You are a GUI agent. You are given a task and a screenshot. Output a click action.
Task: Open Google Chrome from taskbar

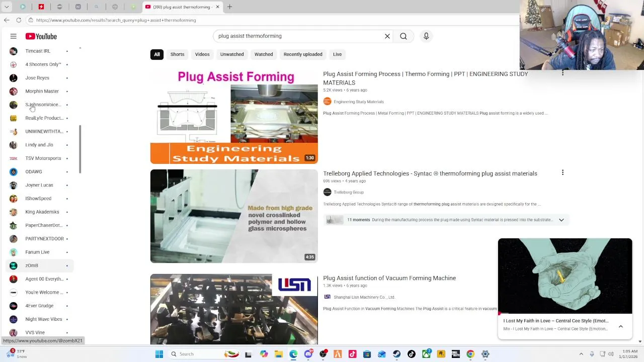(470, 354)
